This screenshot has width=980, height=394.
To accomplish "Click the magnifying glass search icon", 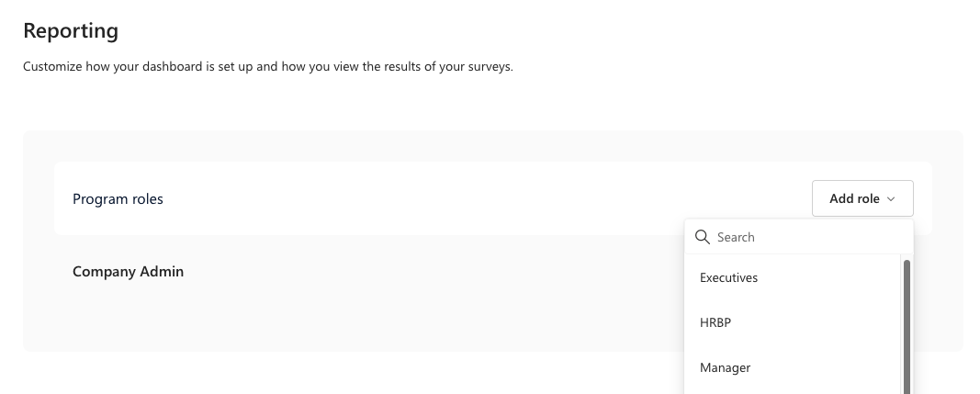I will click(703, 237).
